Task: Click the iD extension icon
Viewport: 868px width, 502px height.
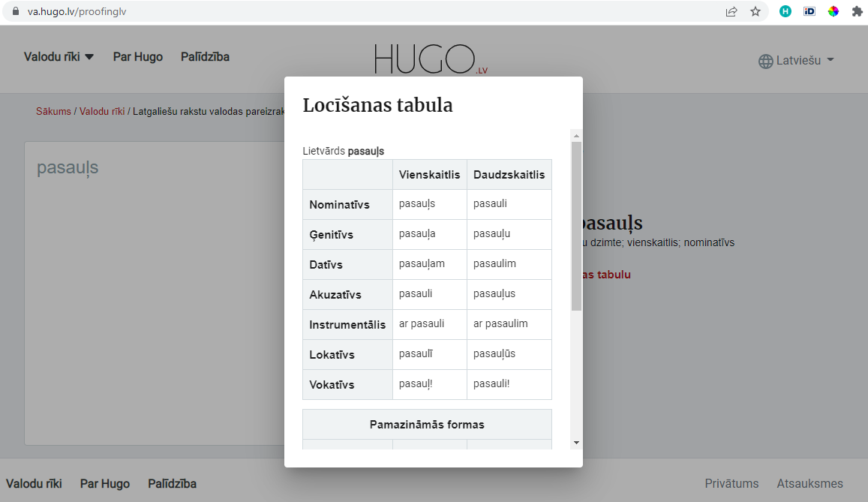Action: click(x=809, y=11)
